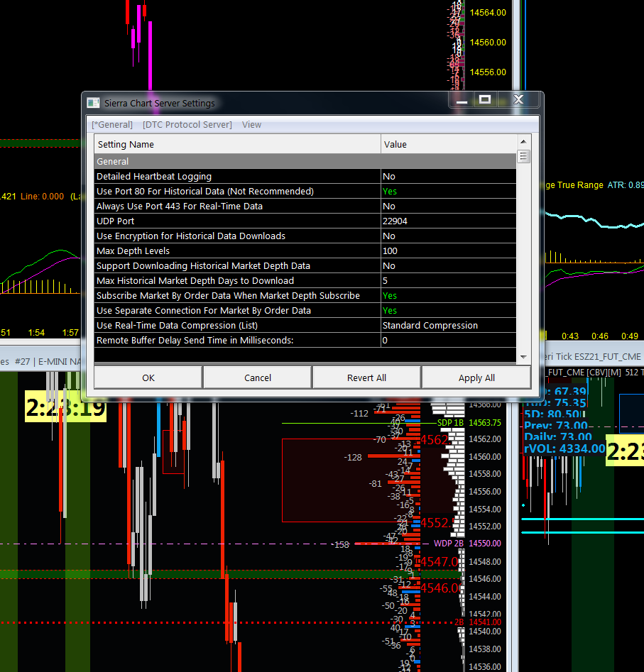Open the [*General] menu in Server Settings
644x672 pixels.
(x=112, y=125)
